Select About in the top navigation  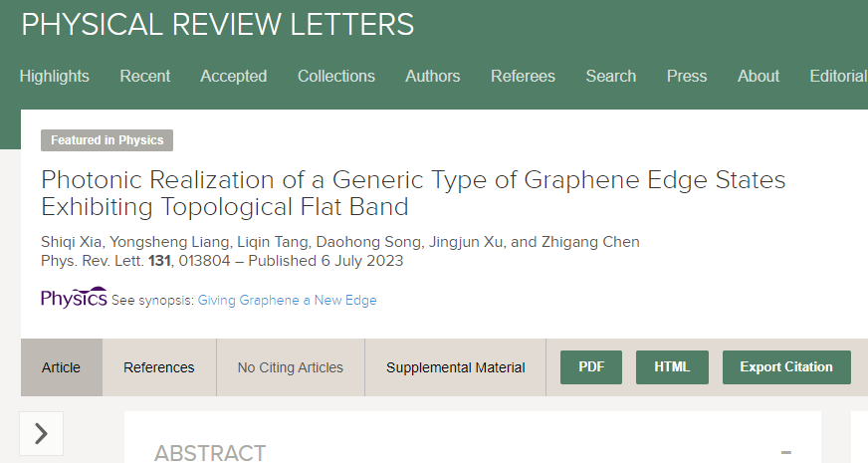[x=759, y=76]
